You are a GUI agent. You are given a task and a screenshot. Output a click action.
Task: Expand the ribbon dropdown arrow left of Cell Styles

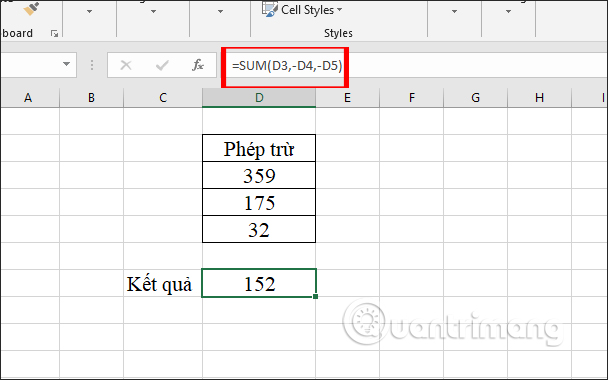click(220, 11)
